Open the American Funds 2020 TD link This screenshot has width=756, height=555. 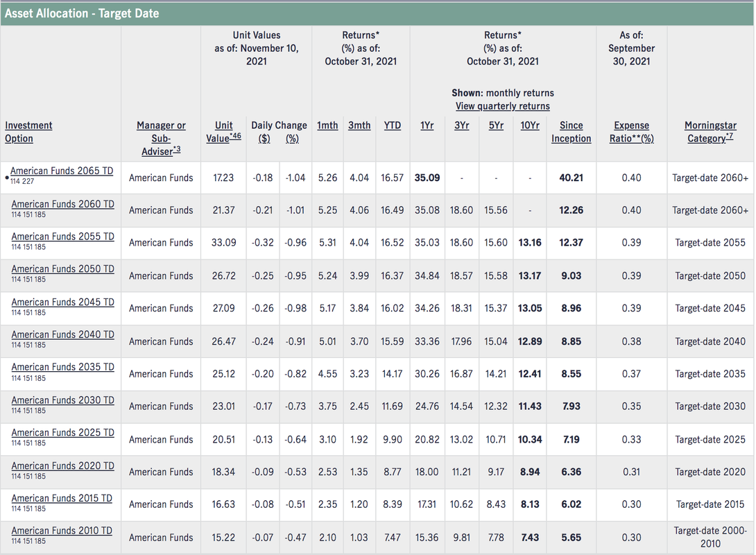point(62,466)
